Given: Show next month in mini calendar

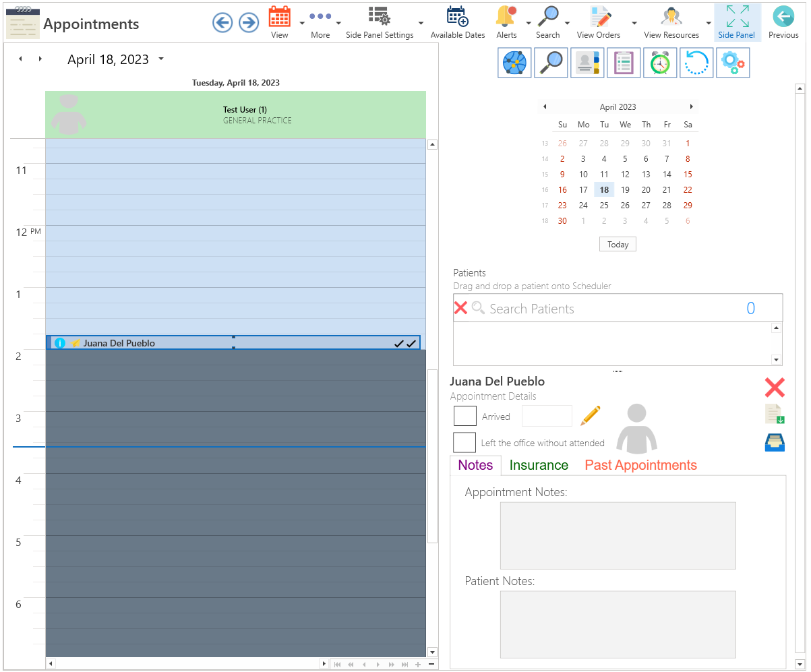Looking at the screenshot, I should [691, 106].
